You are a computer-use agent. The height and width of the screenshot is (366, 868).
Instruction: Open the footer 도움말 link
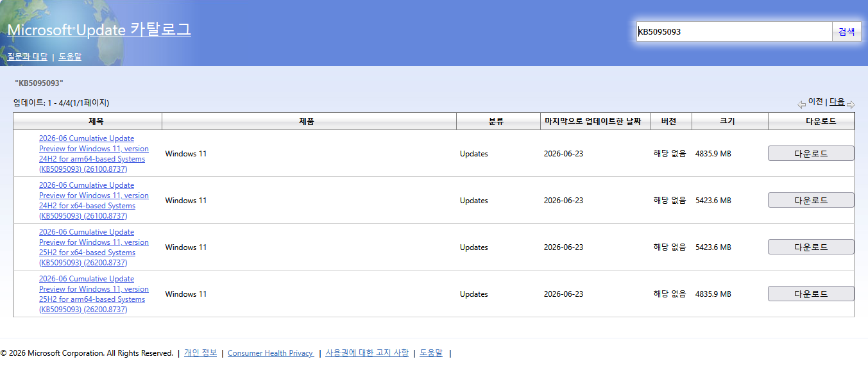(431, 353)
